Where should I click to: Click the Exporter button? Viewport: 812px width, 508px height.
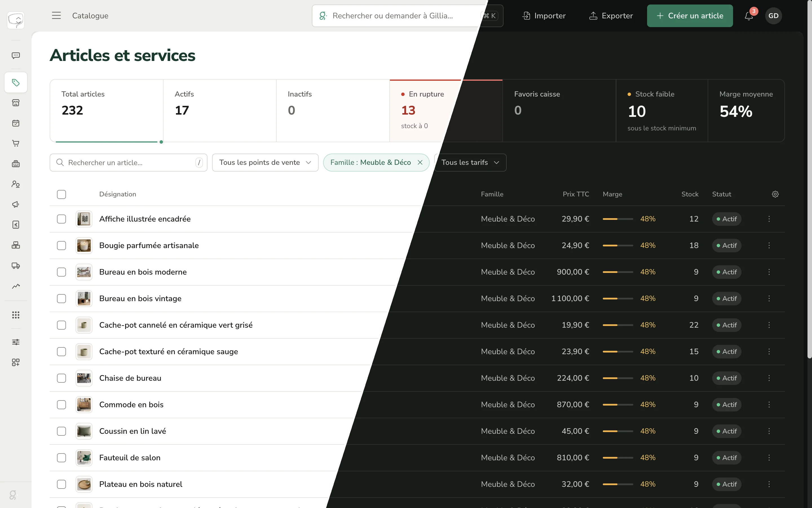click(x=611, y=16)
